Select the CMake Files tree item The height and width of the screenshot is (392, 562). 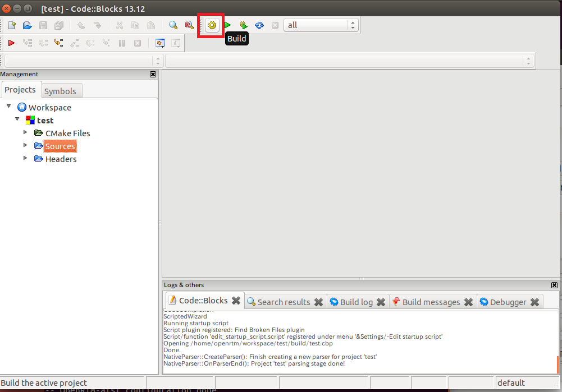pyautogui.click(x=68, y=133)
